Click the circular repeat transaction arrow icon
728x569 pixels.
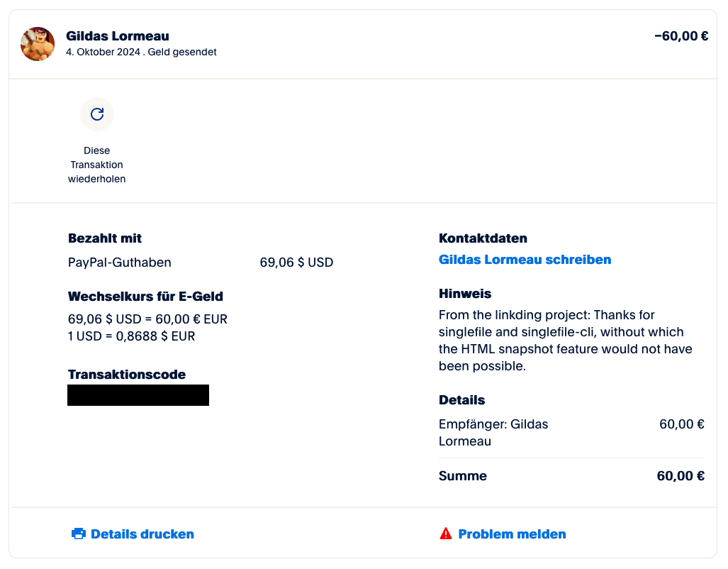click(x=97, y=114)
